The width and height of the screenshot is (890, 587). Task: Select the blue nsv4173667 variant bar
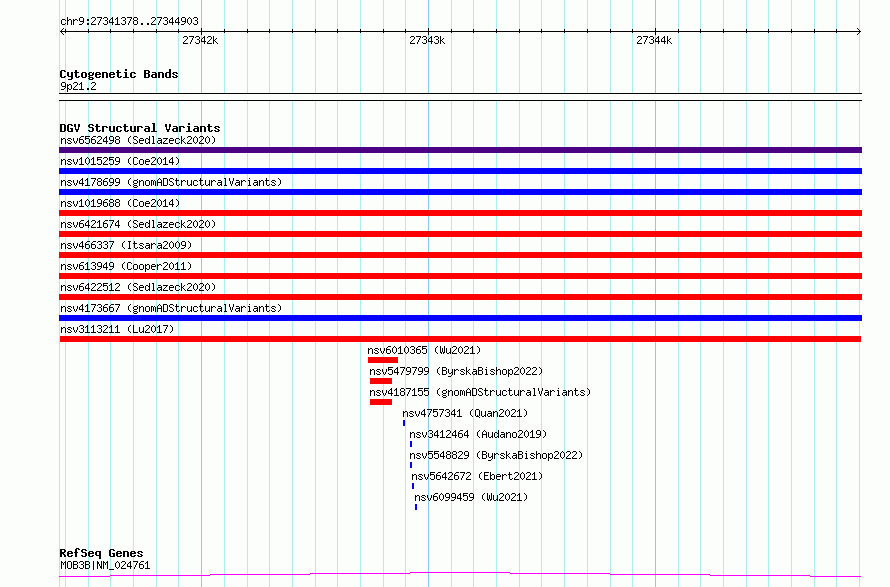click(x=460, y=318)
